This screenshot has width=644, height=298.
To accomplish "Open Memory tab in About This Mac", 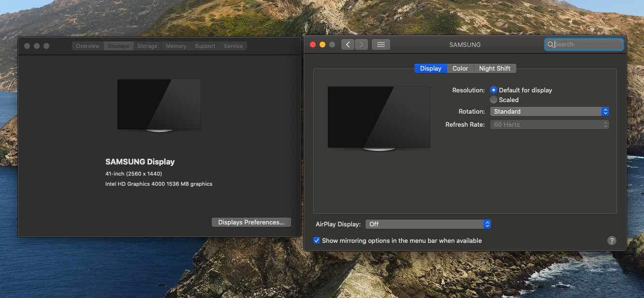I will click(176, 46).
